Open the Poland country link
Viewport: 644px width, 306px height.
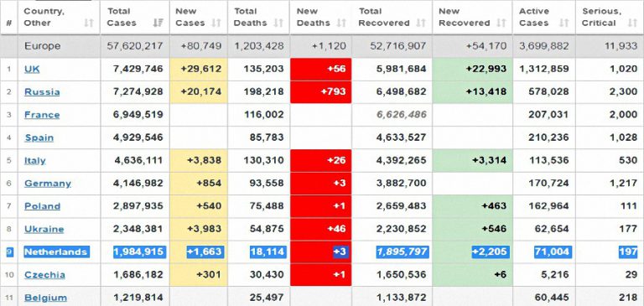(x=42, y=206)
